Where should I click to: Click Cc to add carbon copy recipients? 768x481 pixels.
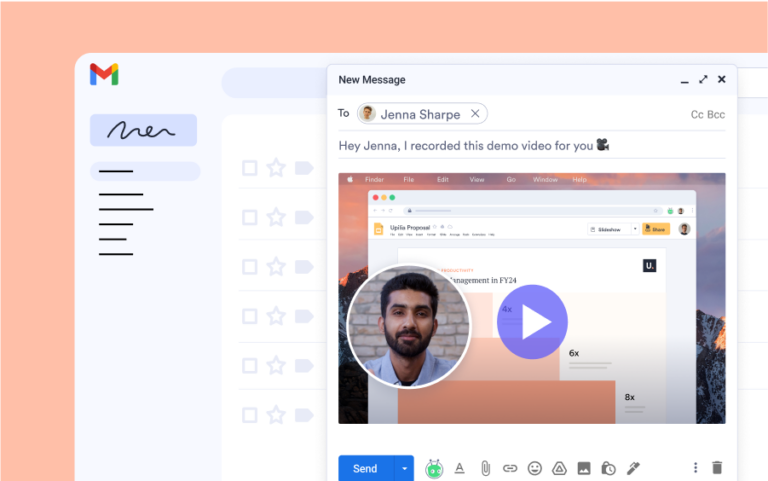(697, 115)
